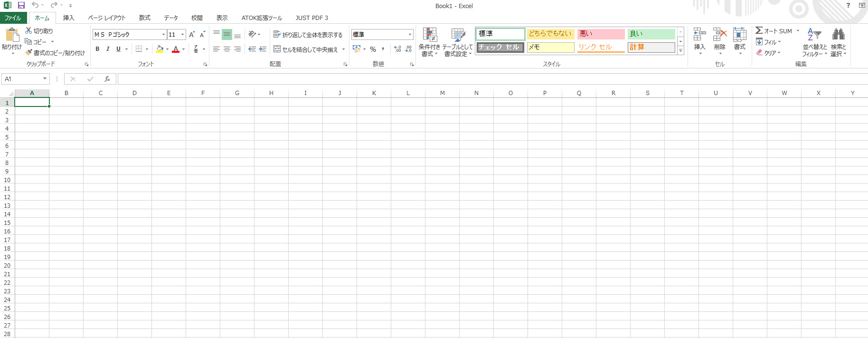Image resolution: width=868 pixels, height=338 pixels.
Task: Switch to 数式 tab
Action: point(145,18)
